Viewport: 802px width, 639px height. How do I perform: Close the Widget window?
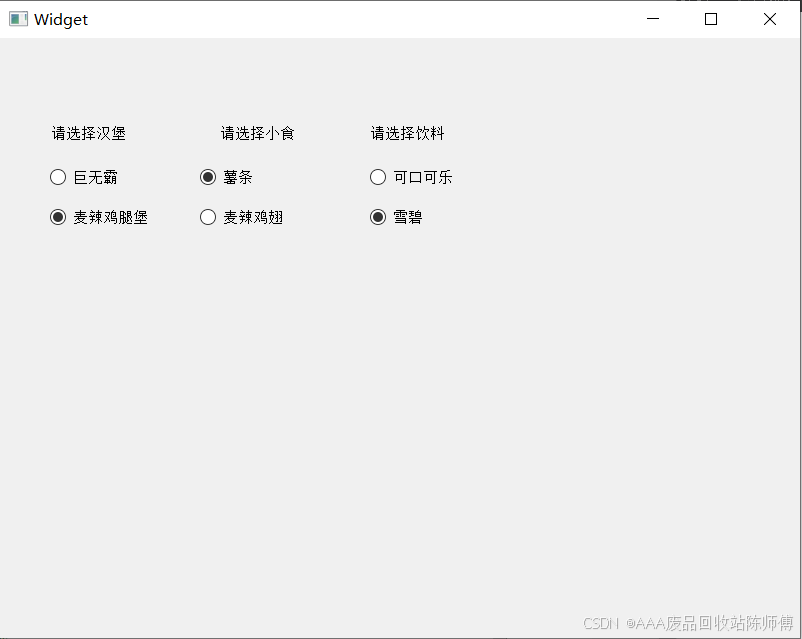(770, 19)
